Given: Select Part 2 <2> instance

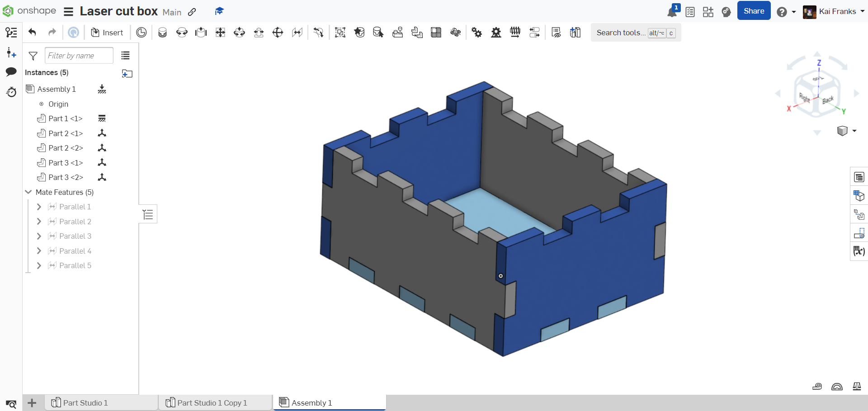Looking at the screenshot, I should coord(66,148).
